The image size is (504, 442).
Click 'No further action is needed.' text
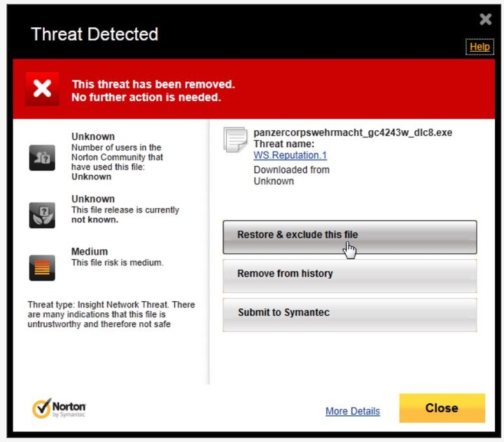point(146,97)
